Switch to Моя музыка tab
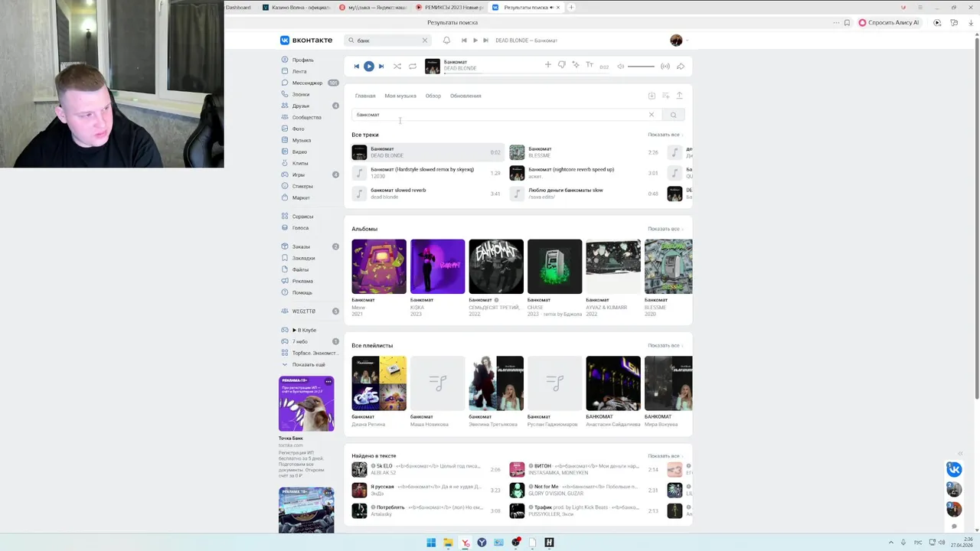Viewport: 980px width, 551px height. click(x=400, y=96)
